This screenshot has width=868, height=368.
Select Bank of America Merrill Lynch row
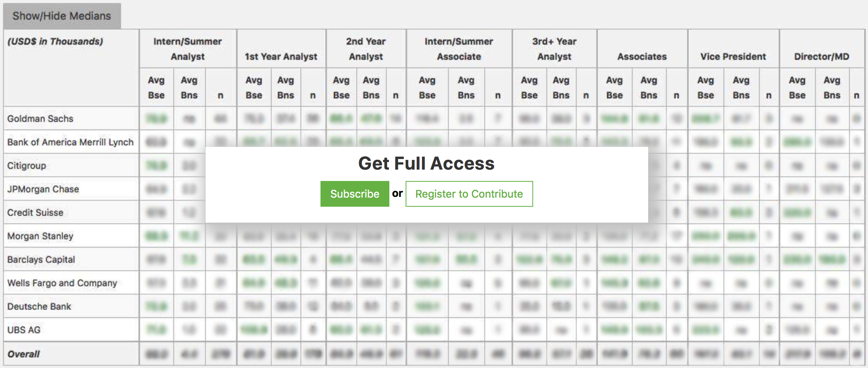(70, 142)
